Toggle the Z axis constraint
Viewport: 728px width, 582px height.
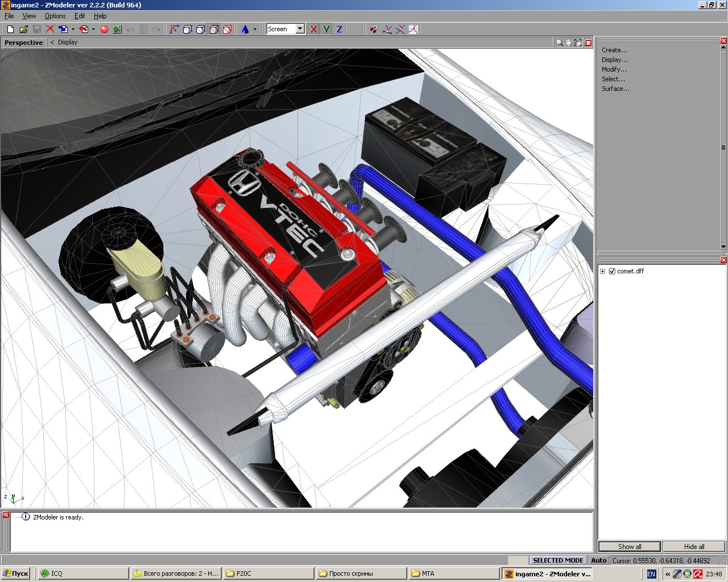tap(339, 29)
